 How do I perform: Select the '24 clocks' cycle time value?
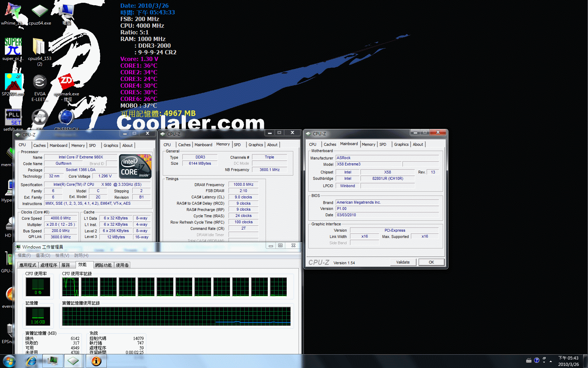(244, 216)
